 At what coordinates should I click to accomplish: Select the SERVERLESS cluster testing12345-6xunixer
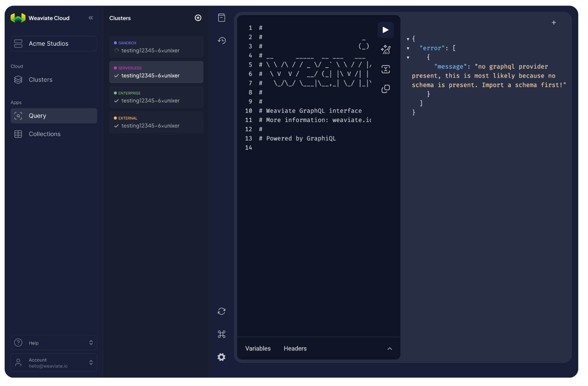tap(156, 72)
